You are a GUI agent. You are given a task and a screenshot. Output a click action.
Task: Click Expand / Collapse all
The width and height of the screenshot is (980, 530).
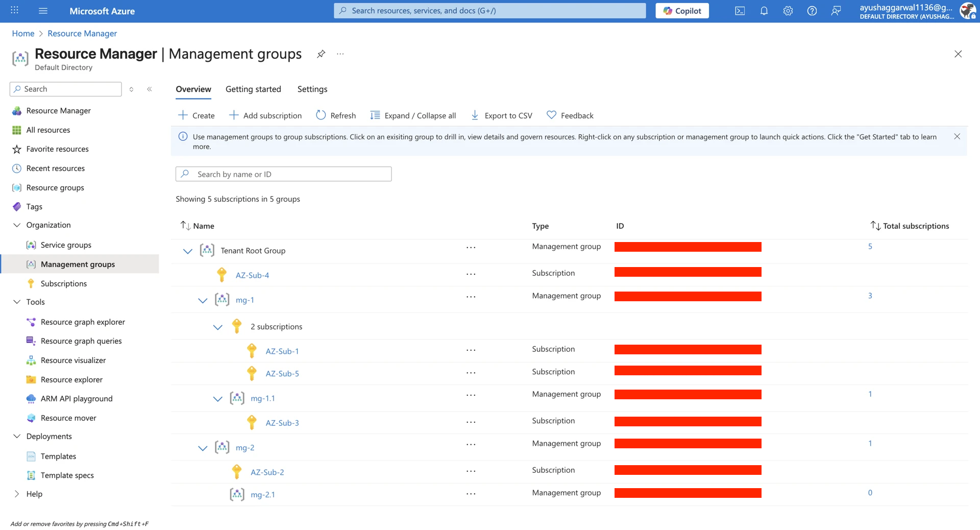[x=413, y=115]
